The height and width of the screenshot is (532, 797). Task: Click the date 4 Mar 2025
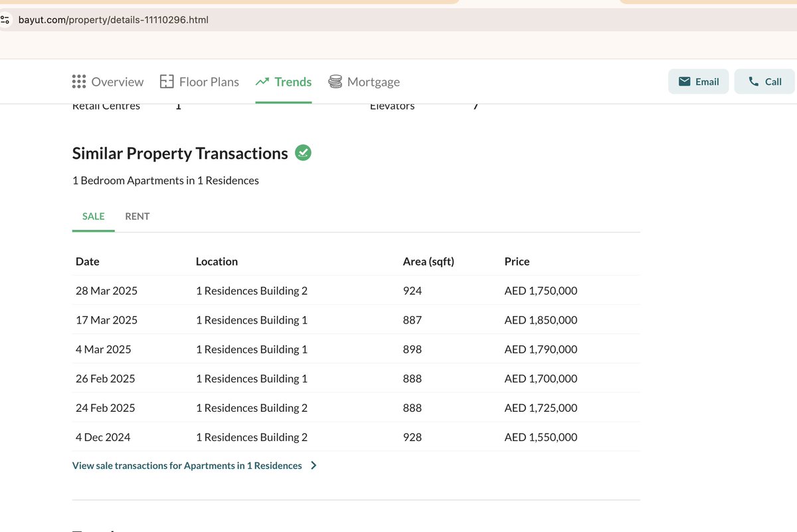tap(104, 349)
